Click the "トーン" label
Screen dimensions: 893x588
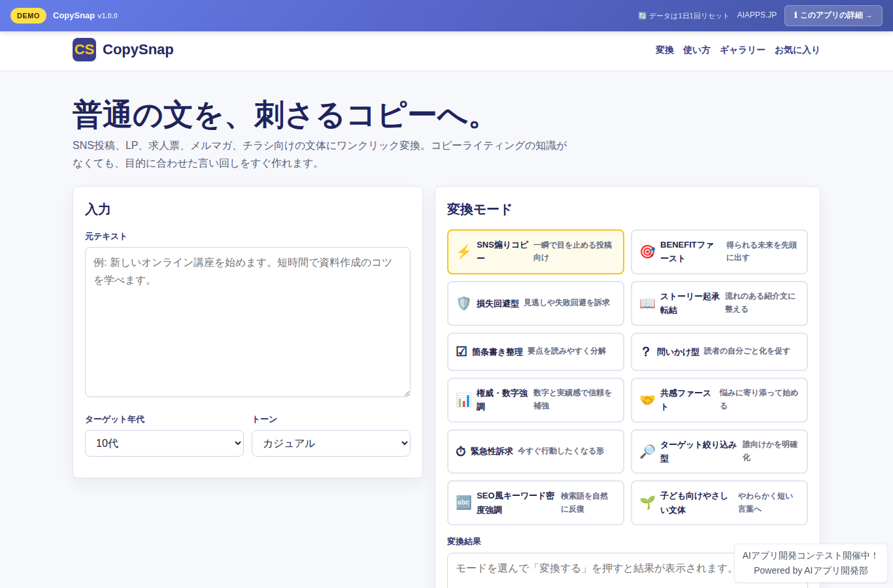[265, 419]
